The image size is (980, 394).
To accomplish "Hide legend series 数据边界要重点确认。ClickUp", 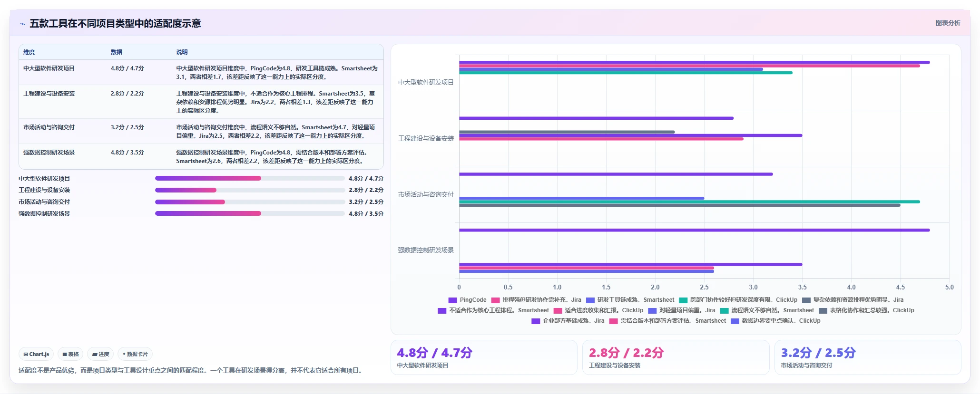I will coord(776,321).
